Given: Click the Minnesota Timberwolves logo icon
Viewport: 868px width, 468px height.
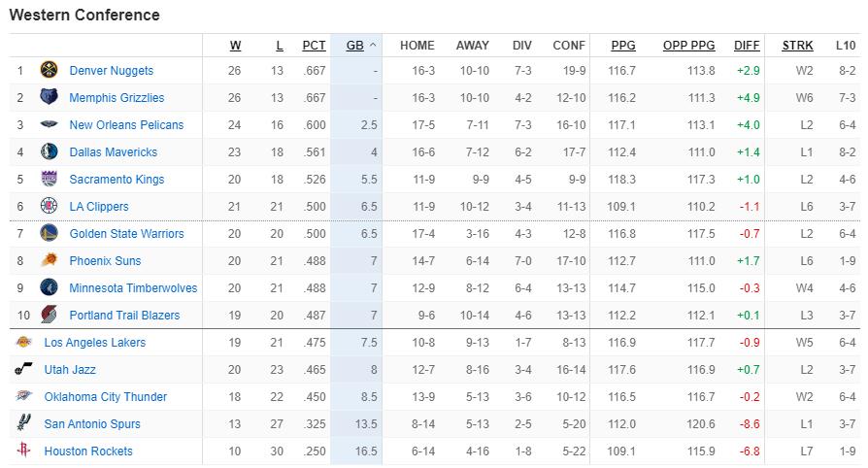Looking at the screenshot, I should [50, 287].
